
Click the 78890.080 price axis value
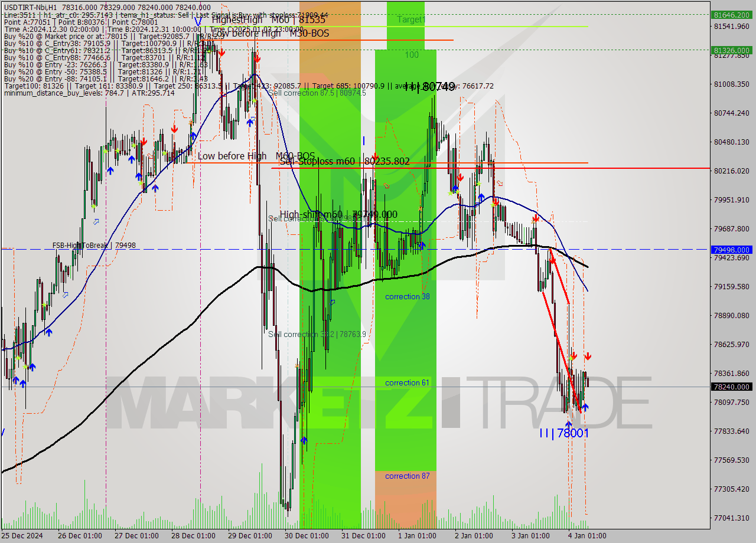pyautogui.click(x=732, y=315)
